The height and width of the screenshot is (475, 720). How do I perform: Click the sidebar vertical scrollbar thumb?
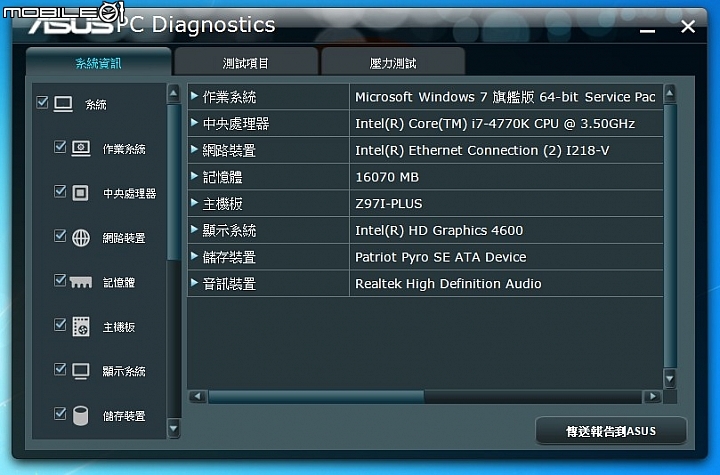click(174, 182)
